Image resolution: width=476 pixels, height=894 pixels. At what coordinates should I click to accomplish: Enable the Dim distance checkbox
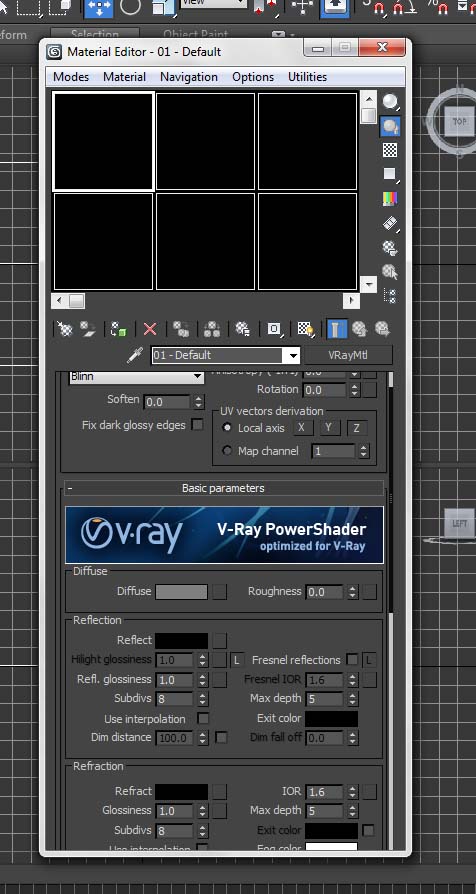coord(221,737)
